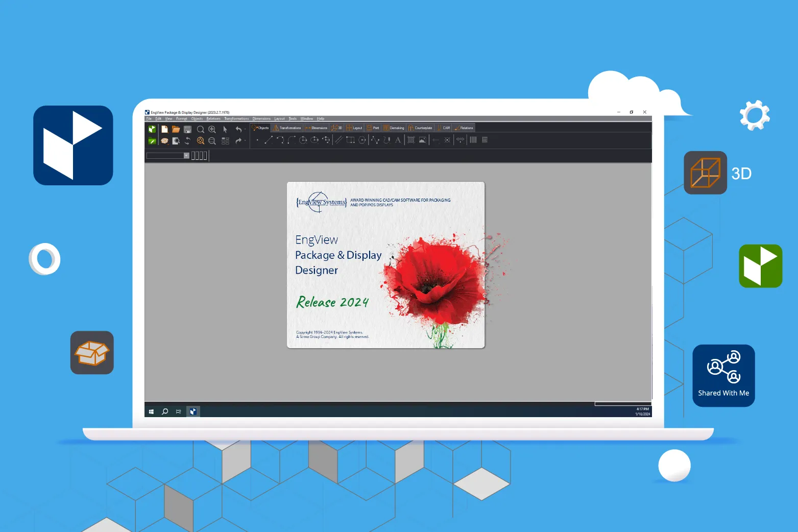Open the Format menu

(x=182, y=118)
